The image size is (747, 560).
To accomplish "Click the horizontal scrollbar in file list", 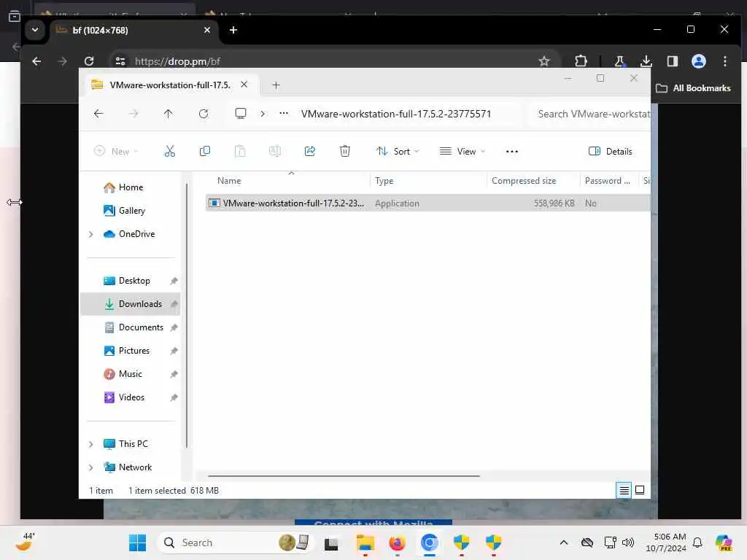I will [344, 475].
